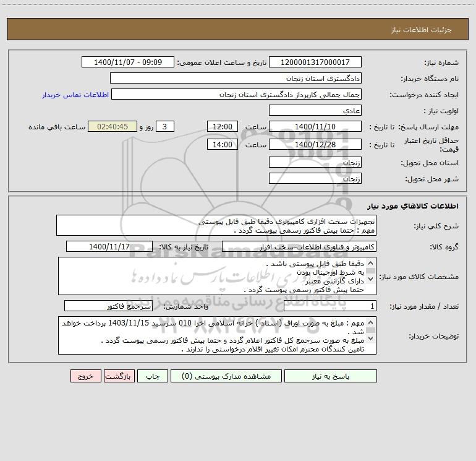Screen dimensions: 476x461
Task: Click the واحد شمارش label
Action: click(186, 307)
